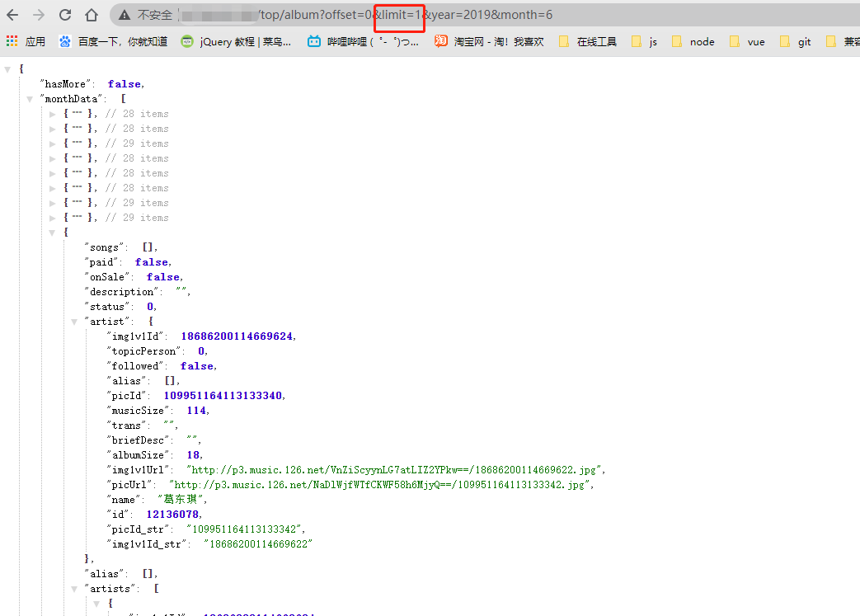The height and width of the screenshot is (616, 860).
Task: Collapse the artist object
Action: pyautogui.click(x=74, y=321)
